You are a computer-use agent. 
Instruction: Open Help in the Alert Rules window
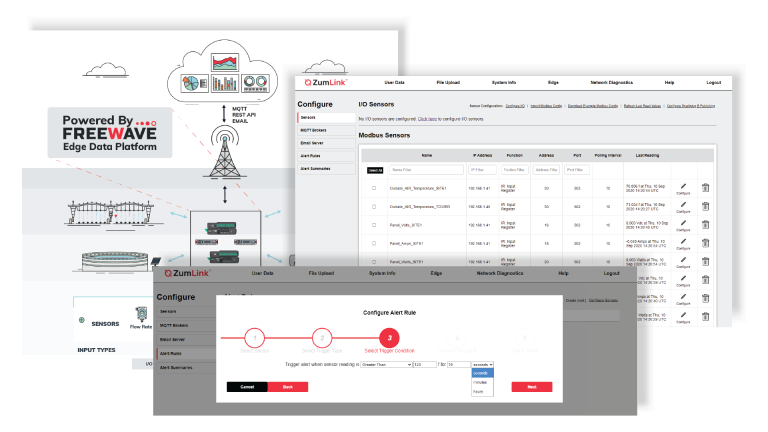pos(563,273)
